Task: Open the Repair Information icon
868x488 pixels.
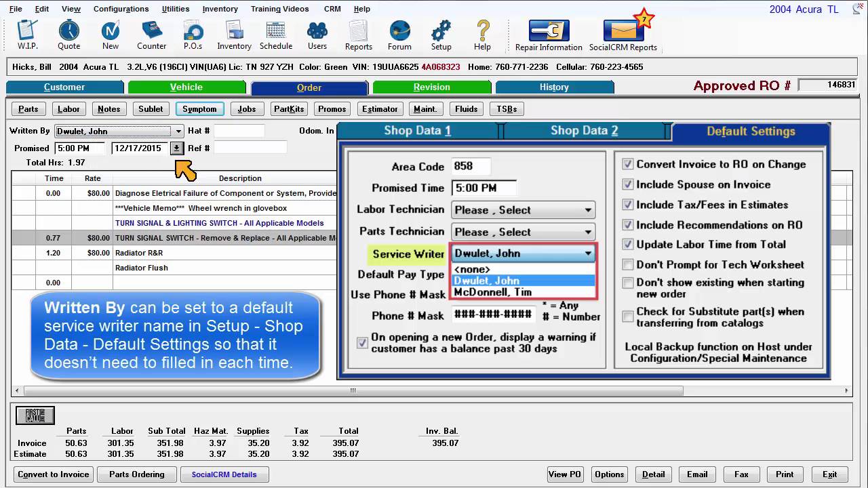Action: tap(549, 31)
